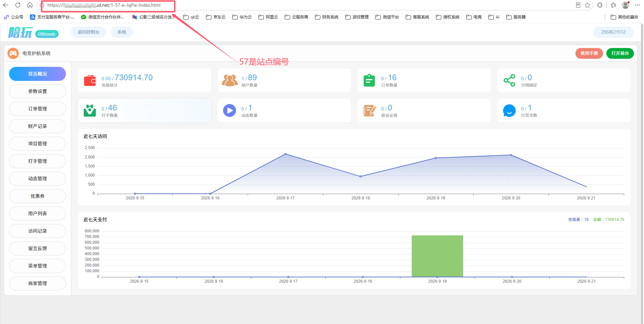
Task: Open browser extensions puzzle icon
Action: [600, 5]
